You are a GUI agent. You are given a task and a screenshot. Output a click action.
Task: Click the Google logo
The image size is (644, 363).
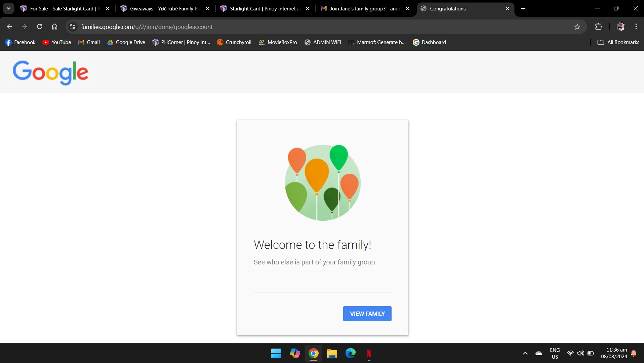click(x=50, y=73)
